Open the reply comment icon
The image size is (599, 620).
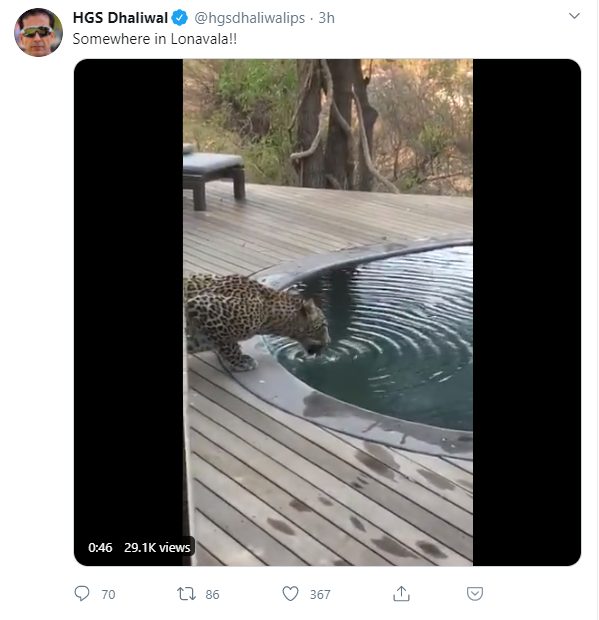coord(82,594)
